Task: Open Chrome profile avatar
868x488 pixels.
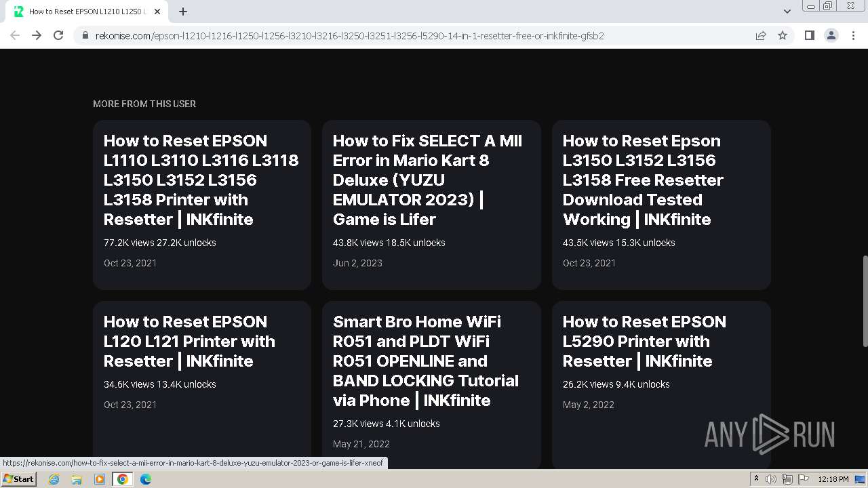Action: point(831,35)
